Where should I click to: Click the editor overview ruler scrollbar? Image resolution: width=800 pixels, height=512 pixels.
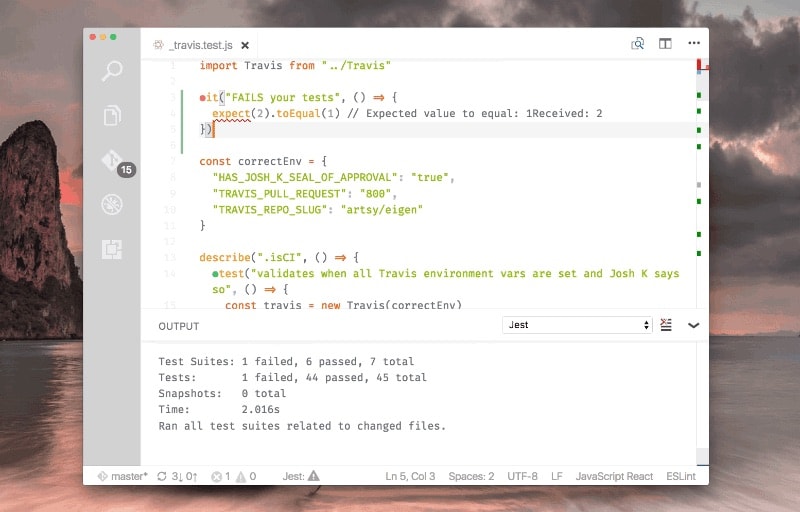tap(702, 184)
